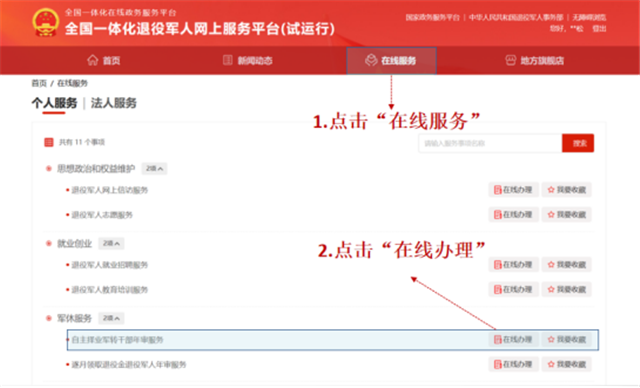Click the 共有 11 个事项 count text
This screenshot has width=640, height=388.
pos(82,142)
